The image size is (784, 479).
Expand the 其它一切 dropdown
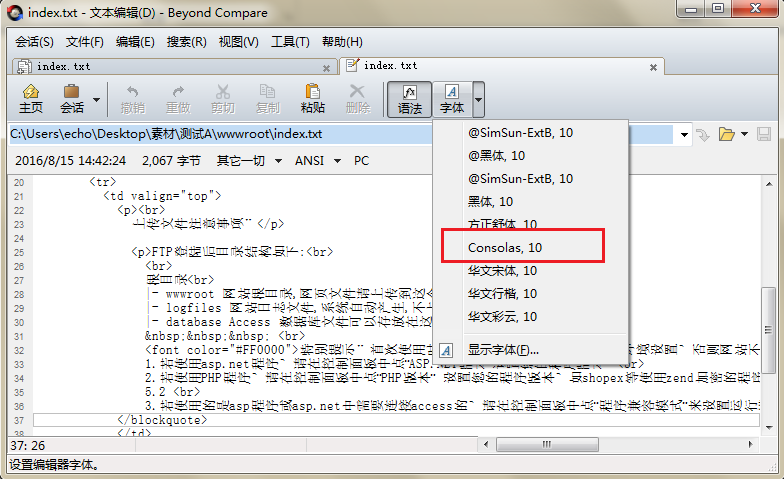(x=274, y=161)
